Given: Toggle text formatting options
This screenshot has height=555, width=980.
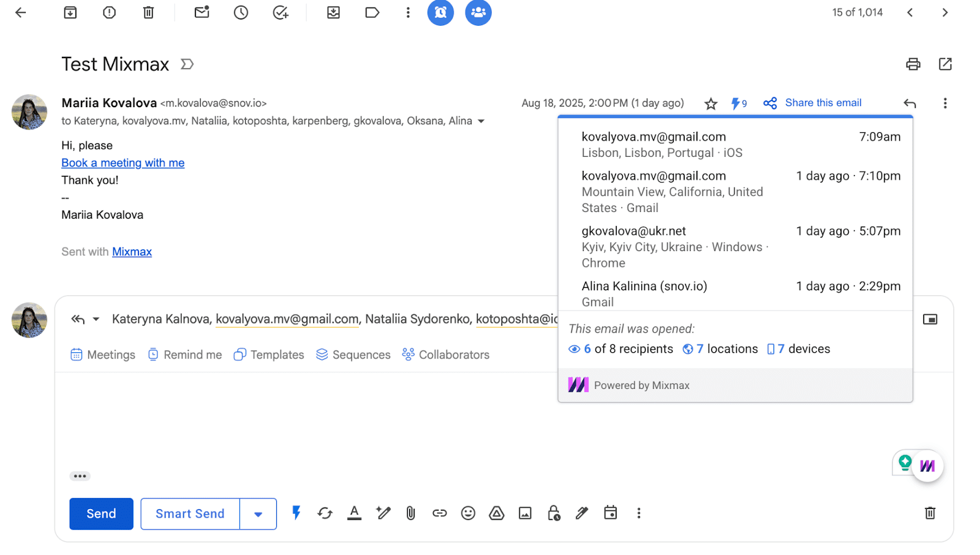Looking at the screenshot, I should point(354,513).
